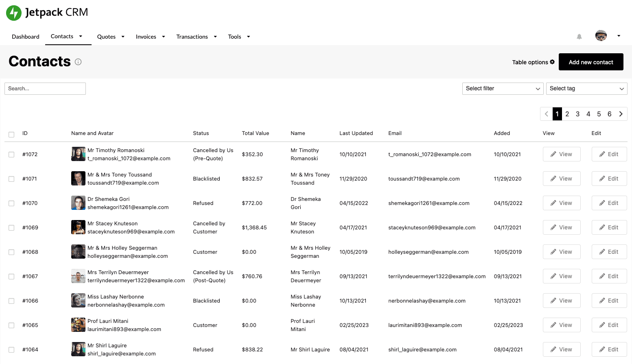The image size is (632, 364).
Task: Go to next page arrow in pagination
Action: click(621, 114)
